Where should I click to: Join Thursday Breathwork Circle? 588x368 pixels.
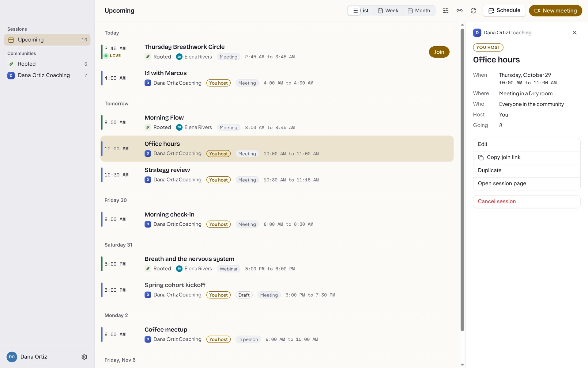click(x=439, y=52)
